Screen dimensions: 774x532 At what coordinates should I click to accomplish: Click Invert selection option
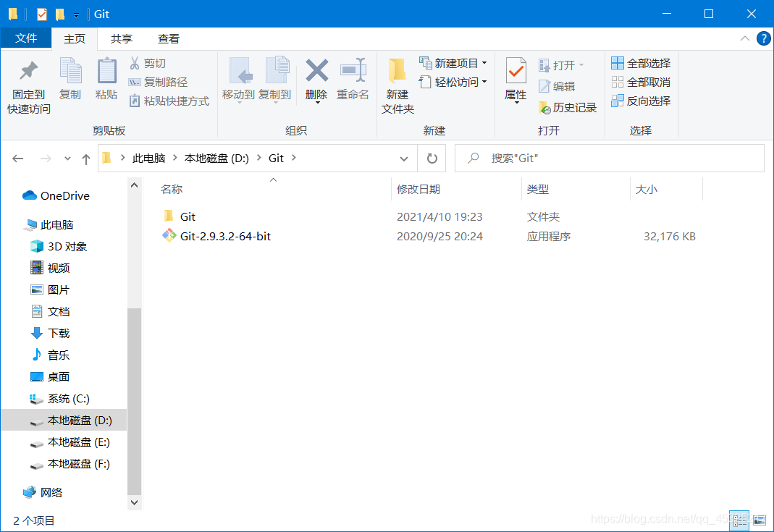(641, 101)
